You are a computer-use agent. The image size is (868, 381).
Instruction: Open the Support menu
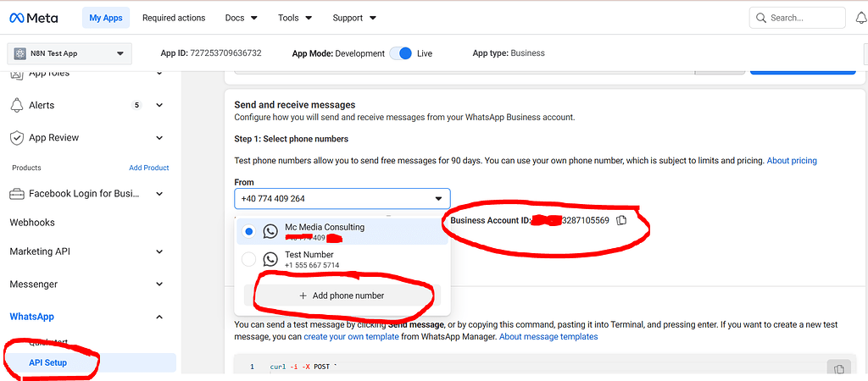354,18
